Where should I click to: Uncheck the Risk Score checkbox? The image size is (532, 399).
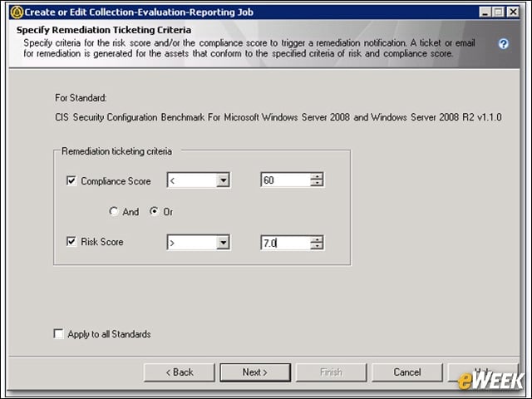pos(71,242)
